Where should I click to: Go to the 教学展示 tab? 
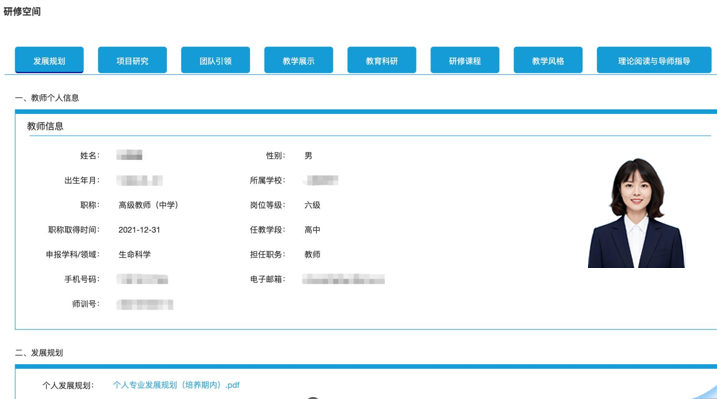(x=299, y=60)
